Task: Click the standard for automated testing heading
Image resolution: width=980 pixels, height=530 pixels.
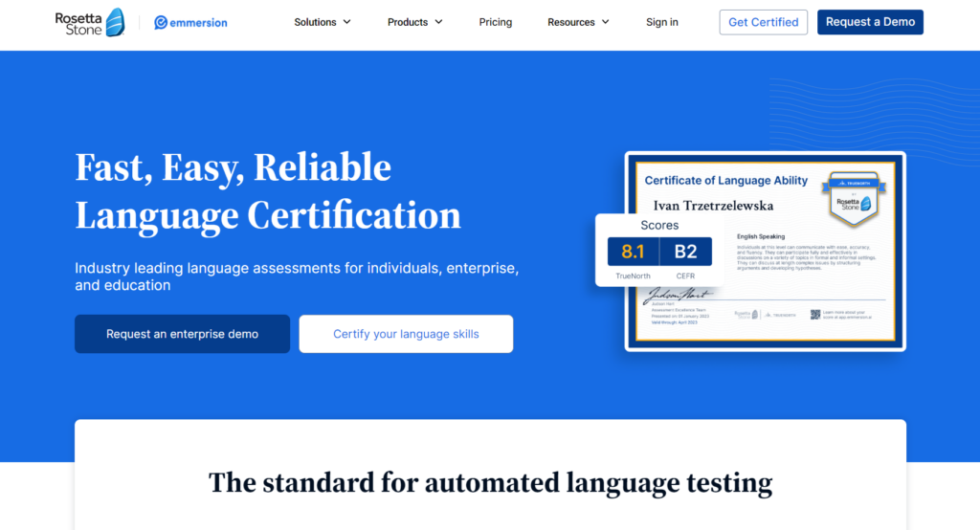Action: (490, 483)
